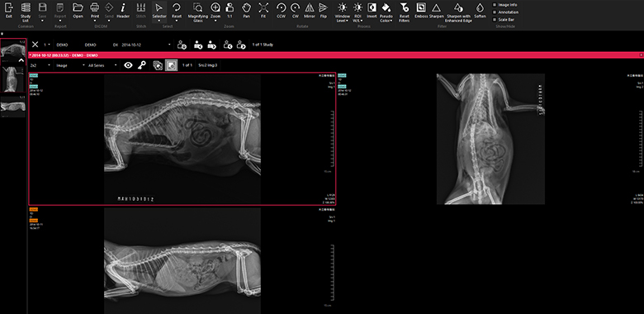This screenshot has width=644, height=314.
Task: Click the top-left lateral X-ray viewport
Action: pos(182,139)
